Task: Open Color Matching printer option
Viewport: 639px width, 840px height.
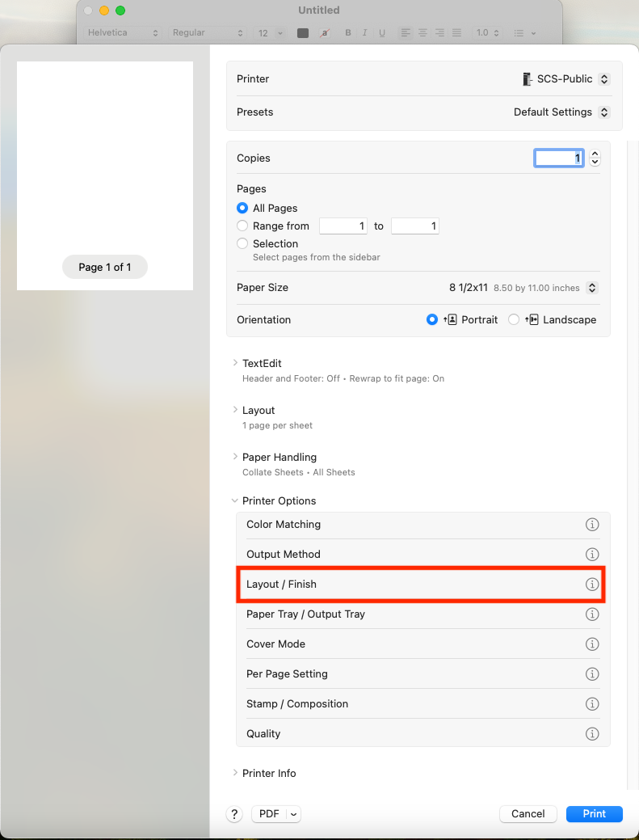Action: click(x=422, y=525)
